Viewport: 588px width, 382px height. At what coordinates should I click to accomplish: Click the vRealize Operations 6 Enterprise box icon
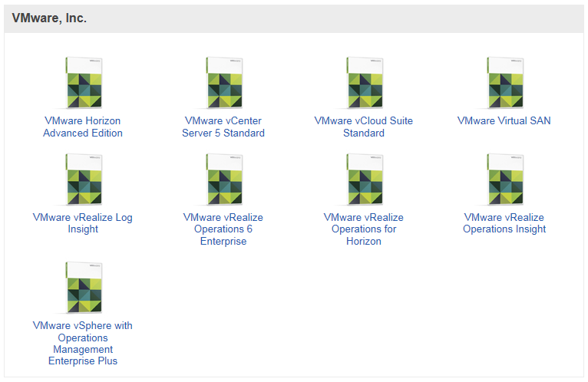coord(224,179)
